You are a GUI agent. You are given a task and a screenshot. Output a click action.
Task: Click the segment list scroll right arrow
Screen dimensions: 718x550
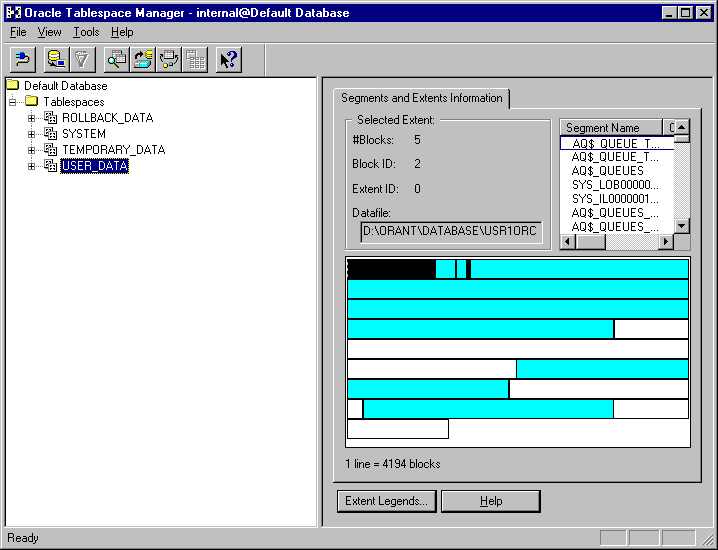coord(666,241)
